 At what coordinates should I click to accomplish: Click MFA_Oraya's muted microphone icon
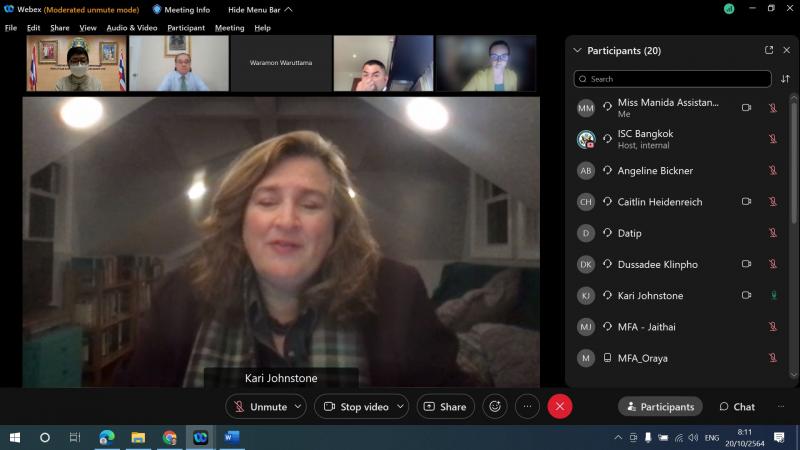point(773,358)
